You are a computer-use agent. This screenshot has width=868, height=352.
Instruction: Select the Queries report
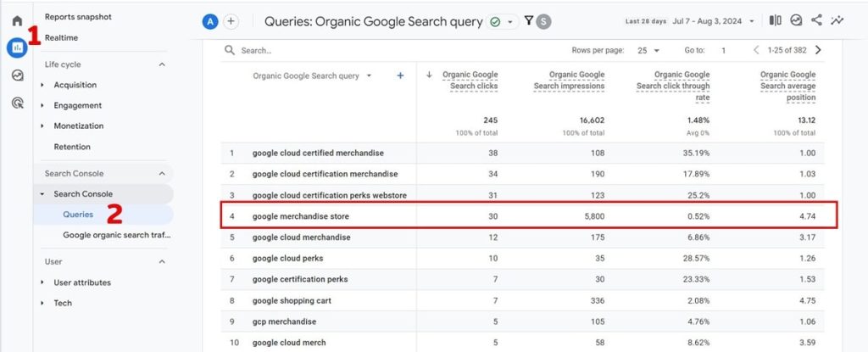point(78,215)
